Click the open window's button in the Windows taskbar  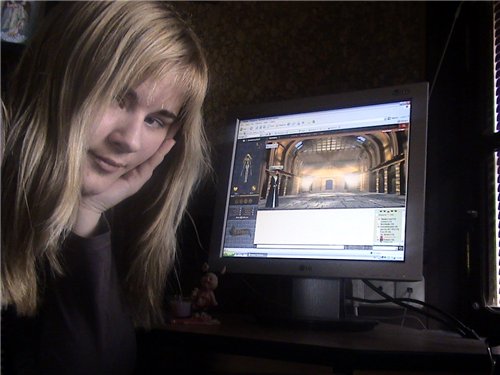pyautogui.click(x=258, y=255)
